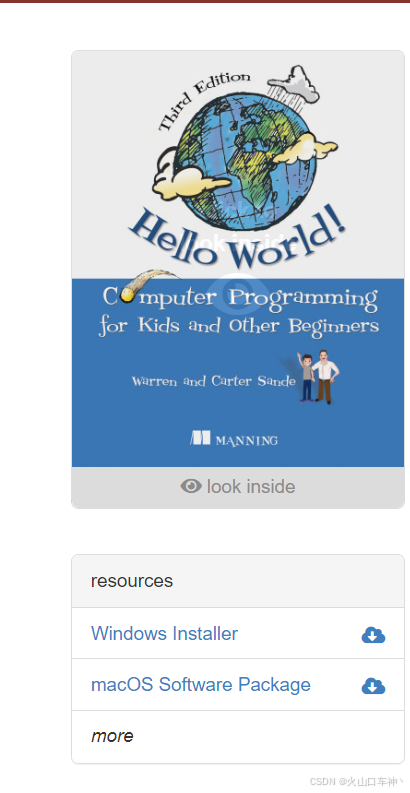Open the Windows Installer link
410x793 pixels.
coord(164,633)
